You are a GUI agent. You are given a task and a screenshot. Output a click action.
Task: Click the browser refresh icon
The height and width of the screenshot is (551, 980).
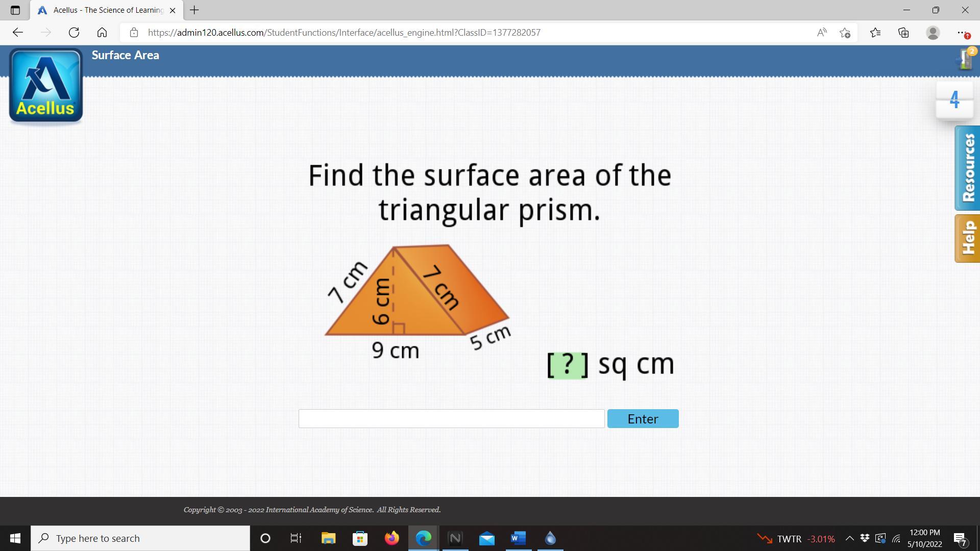74,33
